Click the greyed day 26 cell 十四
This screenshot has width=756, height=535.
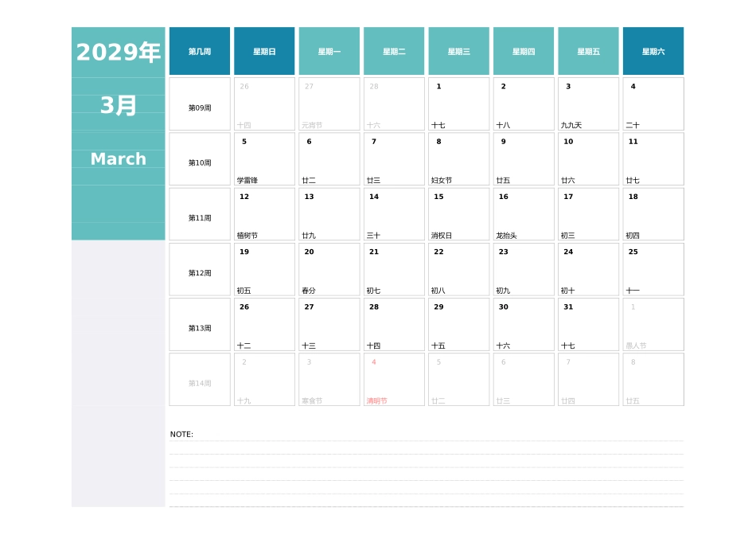[264, 104]
